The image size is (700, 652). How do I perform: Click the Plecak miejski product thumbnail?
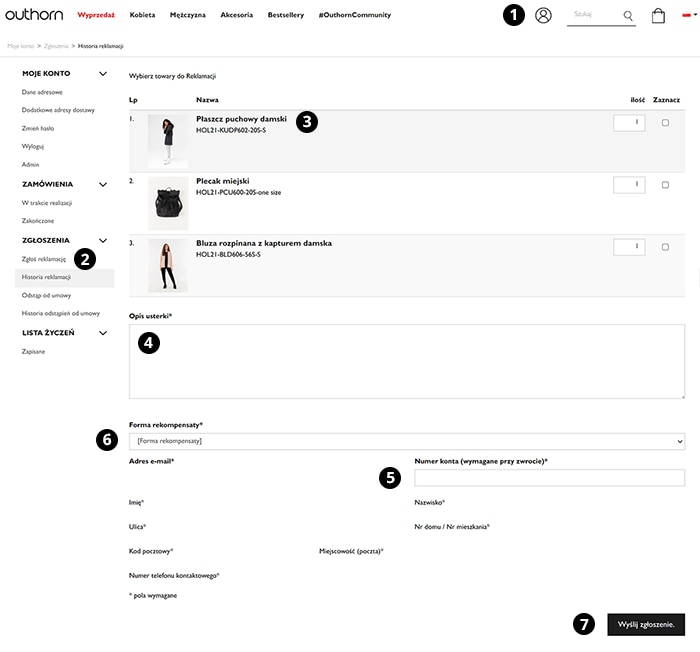(167, 204)
